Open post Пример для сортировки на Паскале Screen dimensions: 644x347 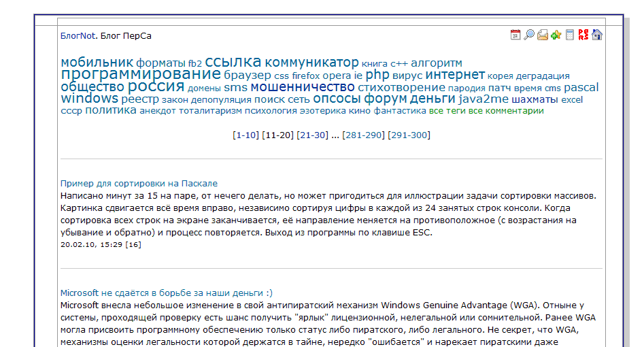(x=139, y=184)
